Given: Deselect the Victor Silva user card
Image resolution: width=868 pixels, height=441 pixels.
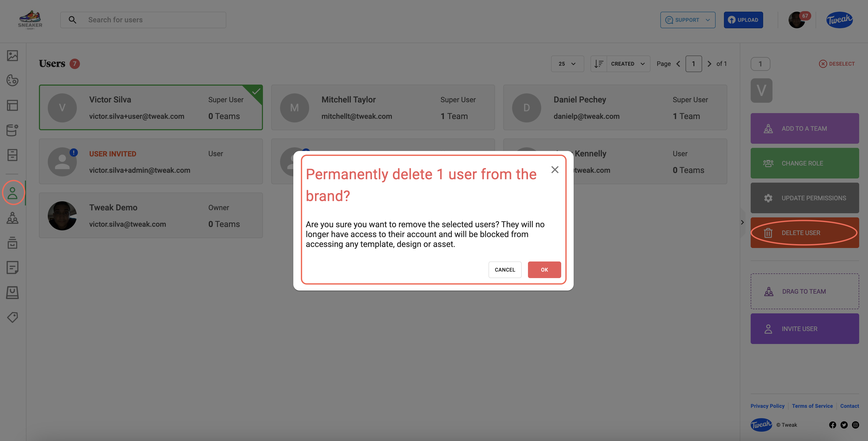Looking at the screenshot, I should pos(151,107).
